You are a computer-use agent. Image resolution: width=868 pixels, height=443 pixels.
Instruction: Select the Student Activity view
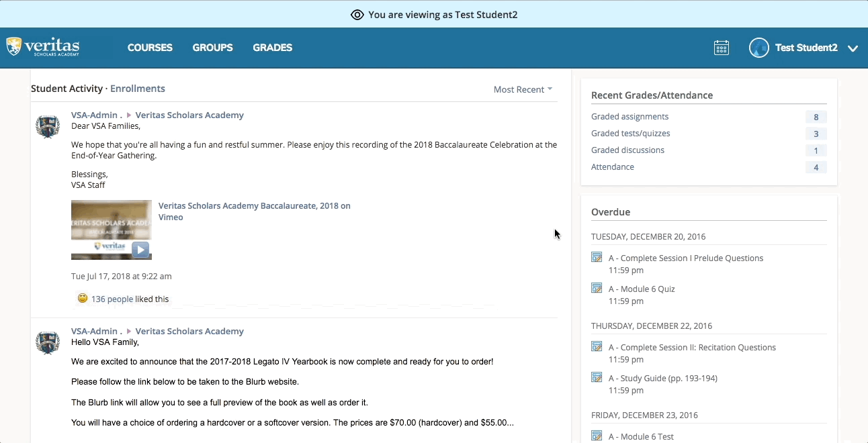coord(67,89)
